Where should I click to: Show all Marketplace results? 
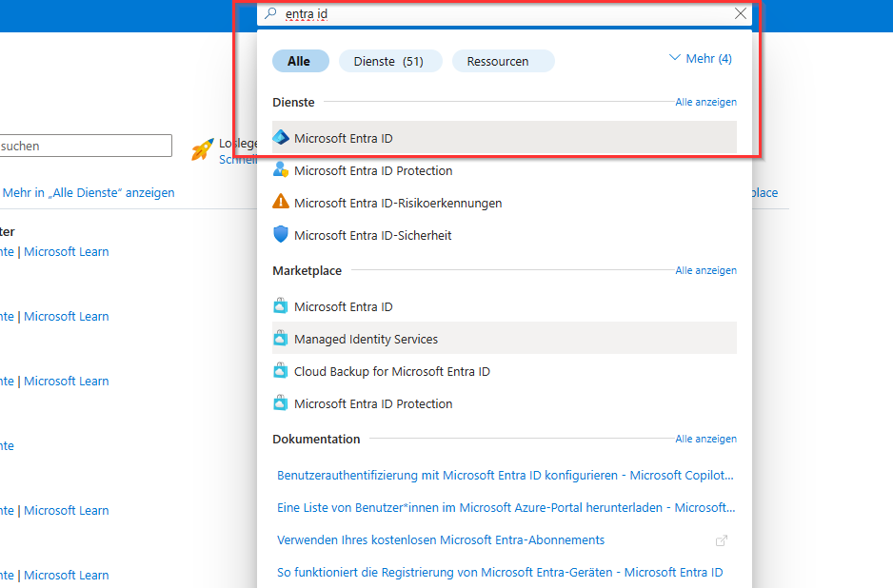[x=705, y=270]
